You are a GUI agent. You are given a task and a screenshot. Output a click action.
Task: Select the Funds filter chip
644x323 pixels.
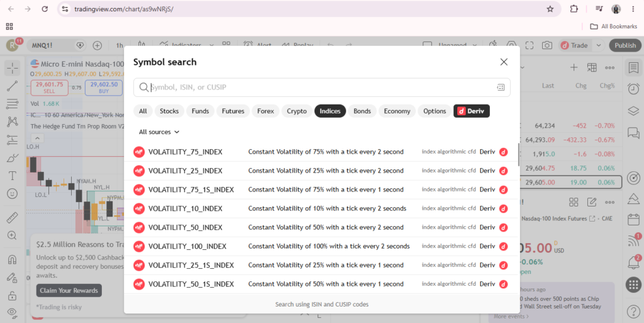[x=201, y=111]
